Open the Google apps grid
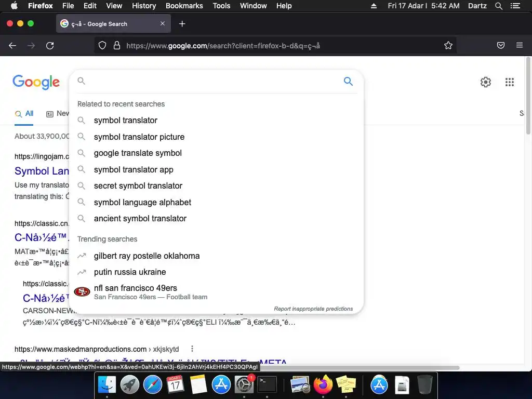 pyautogui.click(x=510, y=82)
